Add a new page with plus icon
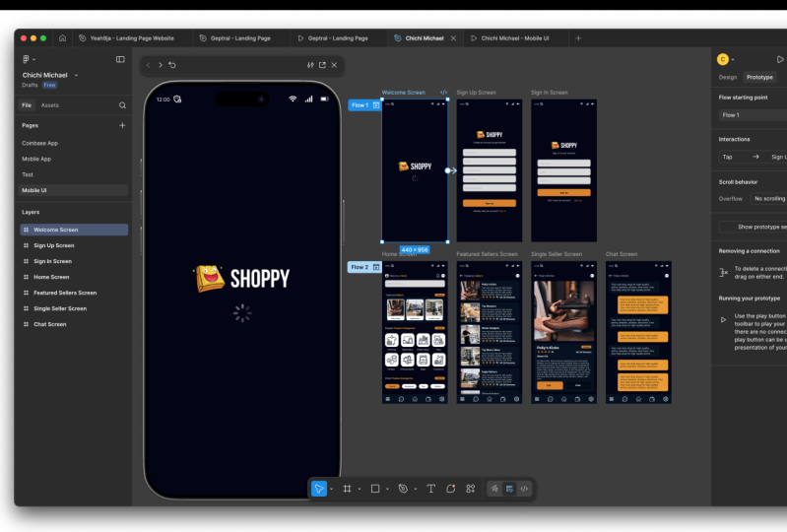Viewport: 787px width, 532px height. (122, 125)
